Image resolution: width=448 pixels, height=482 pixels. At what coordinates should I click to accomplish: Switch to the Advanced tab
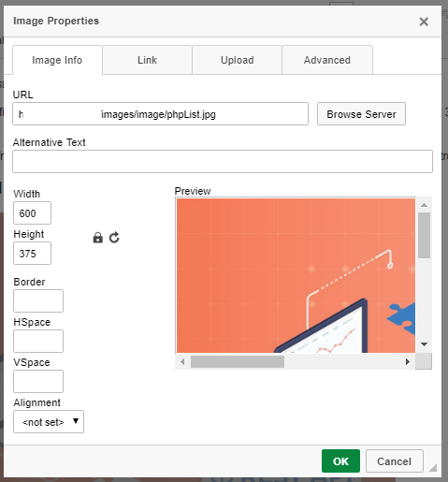point(327,60)
